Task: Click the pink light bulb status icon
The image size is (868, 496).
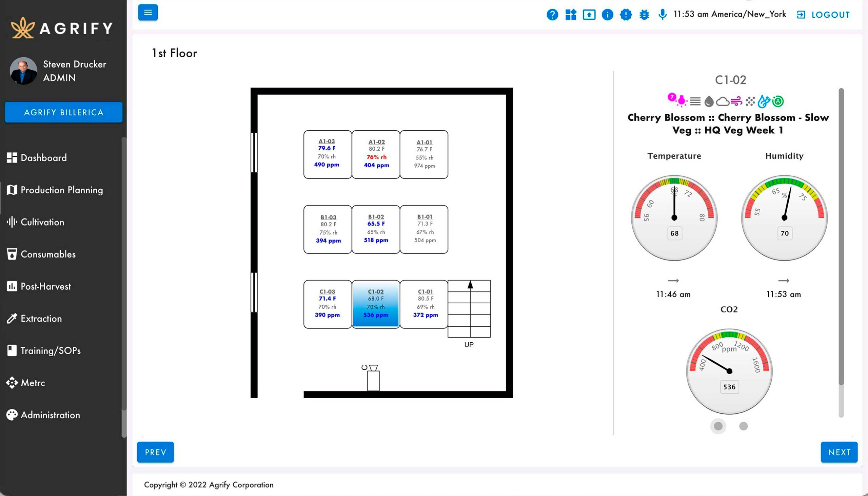Action: tap(682, 101)
